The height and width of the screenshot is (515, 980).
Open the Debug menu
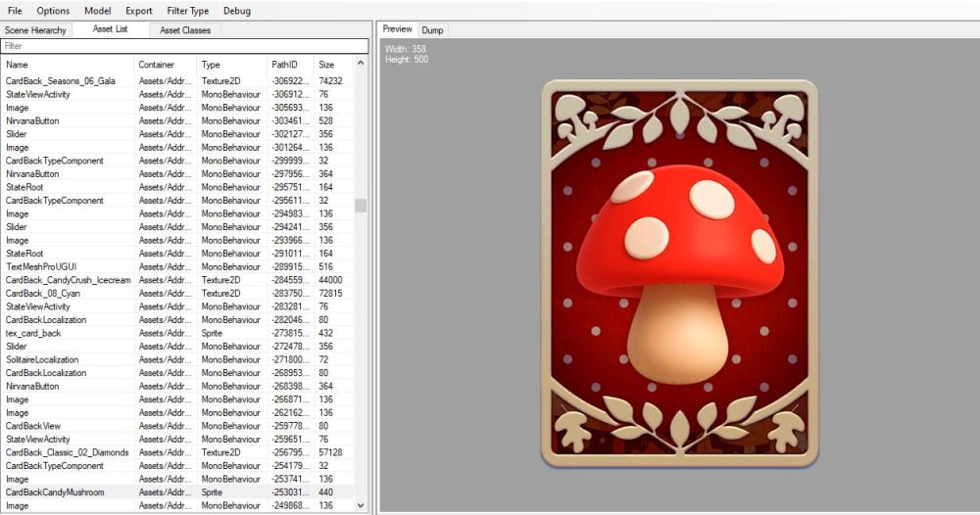click(x=237, y=11)
